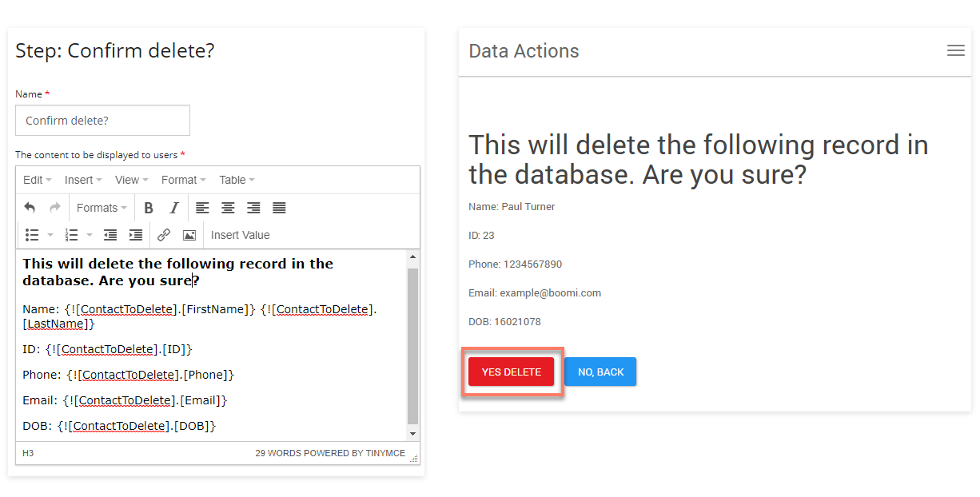The image size is (980, 497).
Task: Center align the editor text
Action: [x=229, y=208]
